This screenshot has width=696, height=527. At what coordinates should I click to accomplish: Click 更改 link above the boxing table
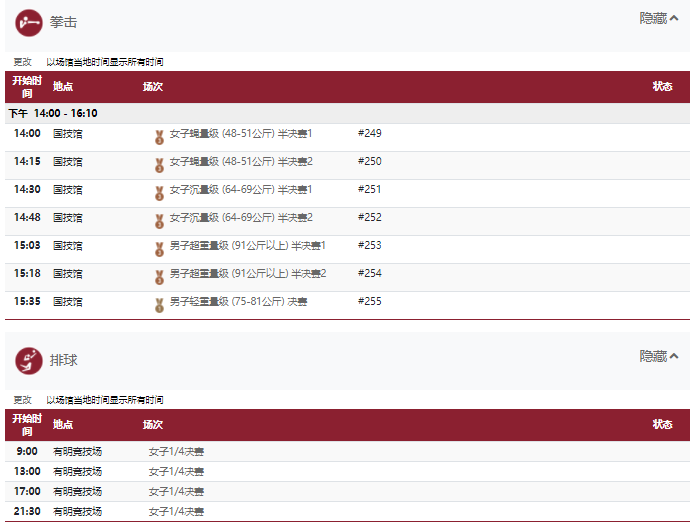click(x=22, y=62)
